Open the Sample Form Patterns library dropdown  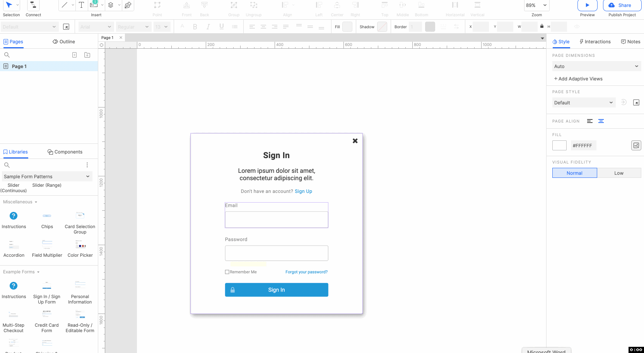coord(47,176)
